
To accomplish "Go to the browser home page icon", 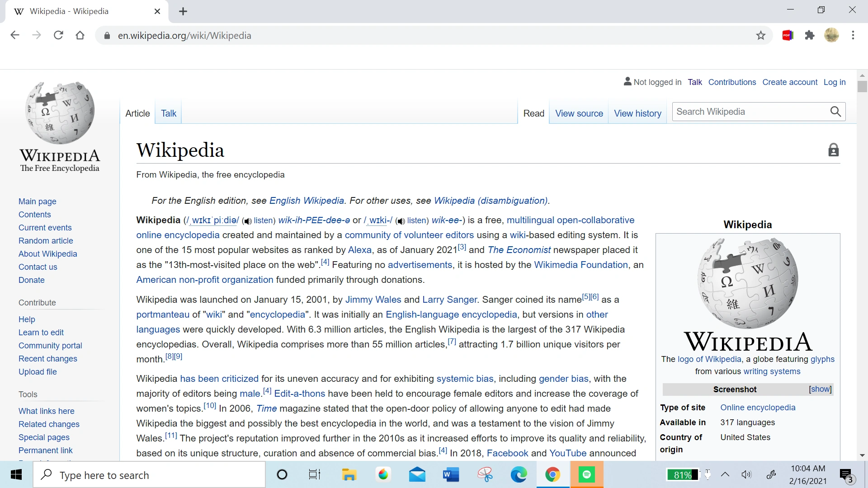I will (80, 35).
